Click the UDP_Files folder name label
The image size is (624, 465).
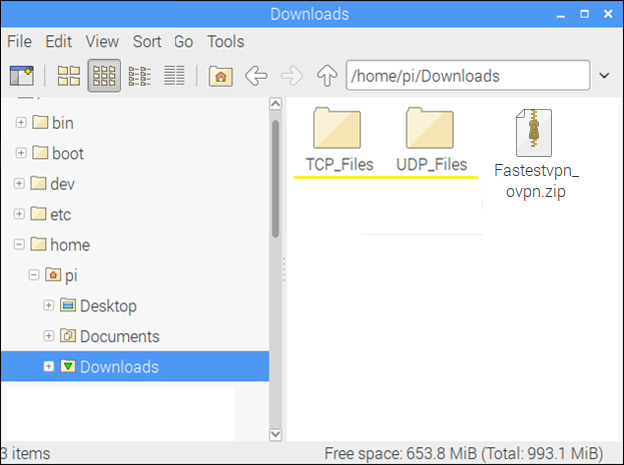[432, 164]
